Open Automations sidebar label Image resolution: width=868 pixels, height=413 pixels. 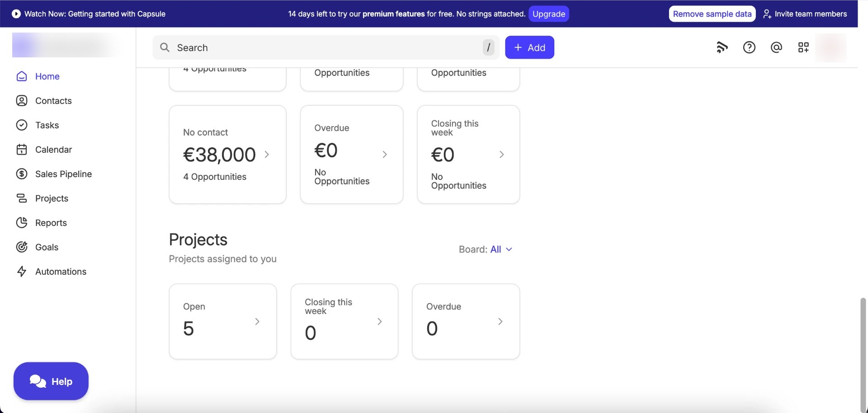(x=61, y=272)
